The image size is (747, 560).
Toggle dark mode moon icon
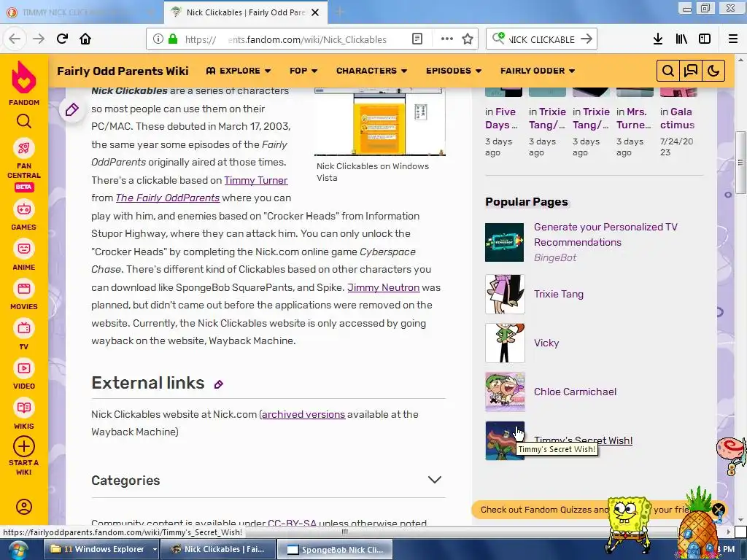tap(713, 71)
